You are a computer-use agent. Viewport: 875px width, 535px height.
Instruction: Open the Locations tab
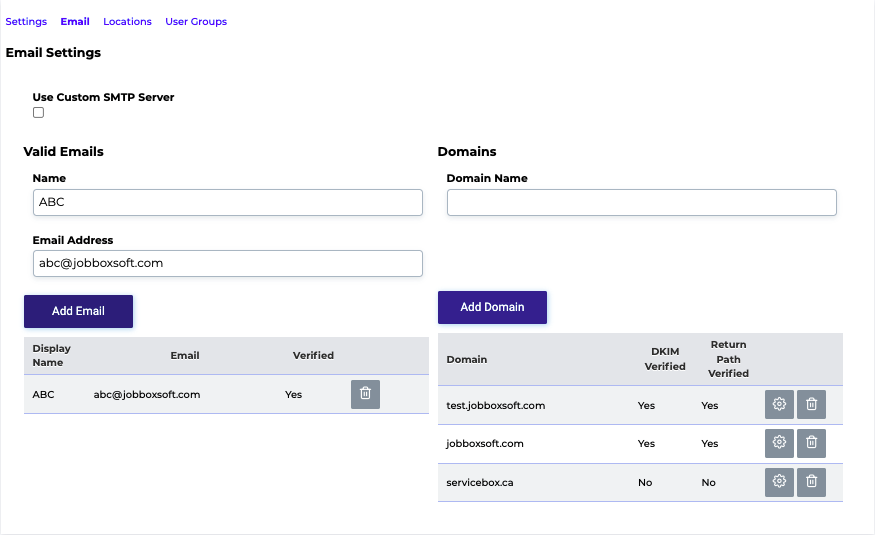[127, 22]
